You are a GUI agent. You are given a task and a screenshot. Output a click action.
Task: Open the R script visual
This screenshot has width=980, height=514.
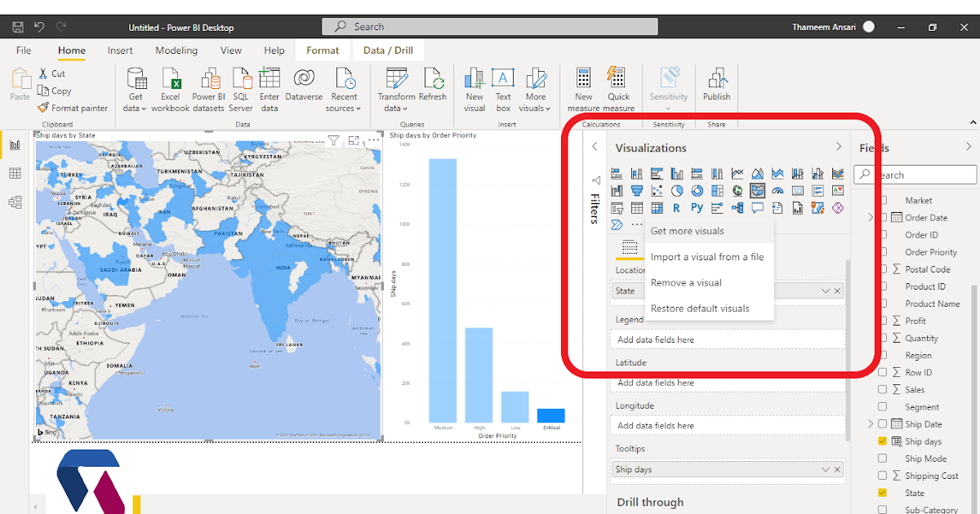(x=676, y=208)
